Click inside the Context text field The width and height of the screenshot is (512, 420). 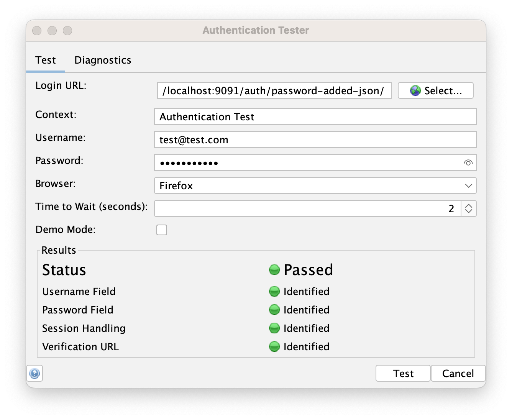315,116
